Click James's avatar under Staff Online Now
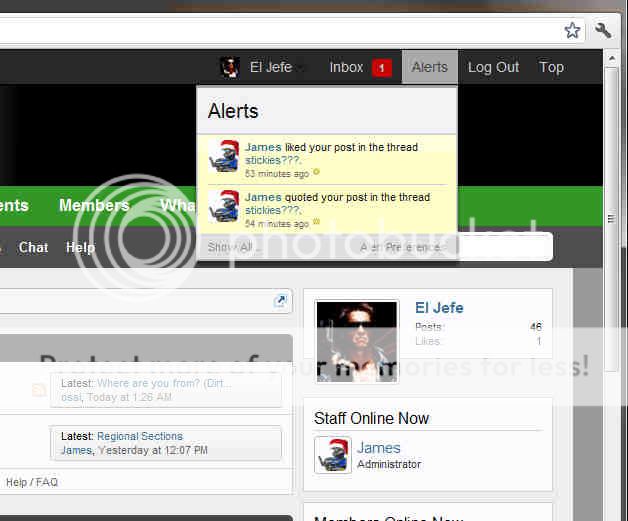 click(332, 455)
